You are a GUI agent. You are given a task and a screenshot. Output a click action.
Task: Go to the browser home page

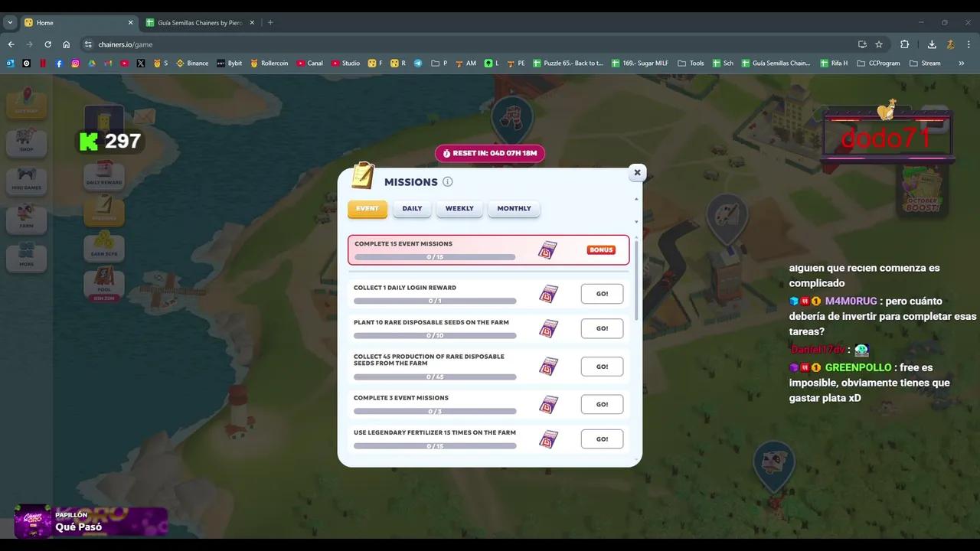click(x=66, y=44)
